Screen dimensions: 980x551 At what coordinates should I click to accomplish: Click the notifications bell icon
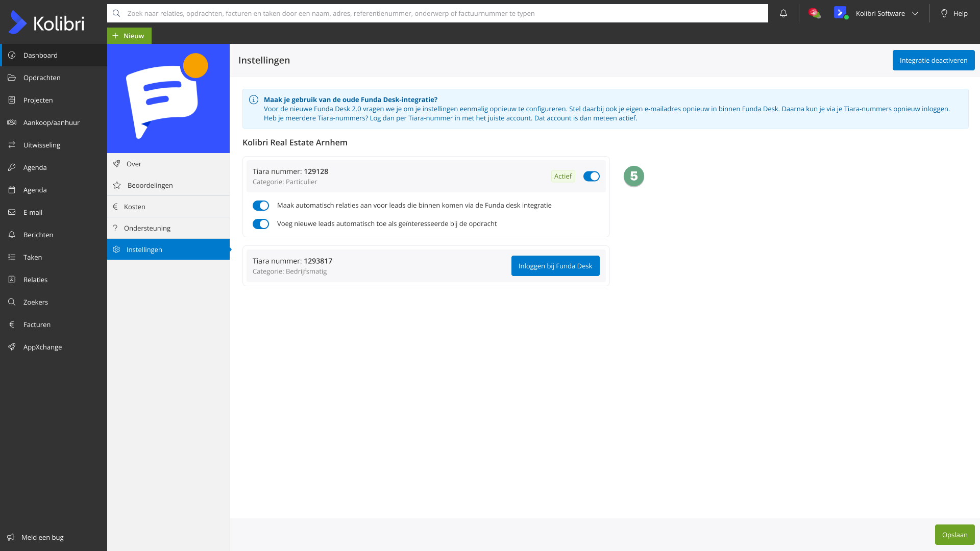[x=783, y=14]
